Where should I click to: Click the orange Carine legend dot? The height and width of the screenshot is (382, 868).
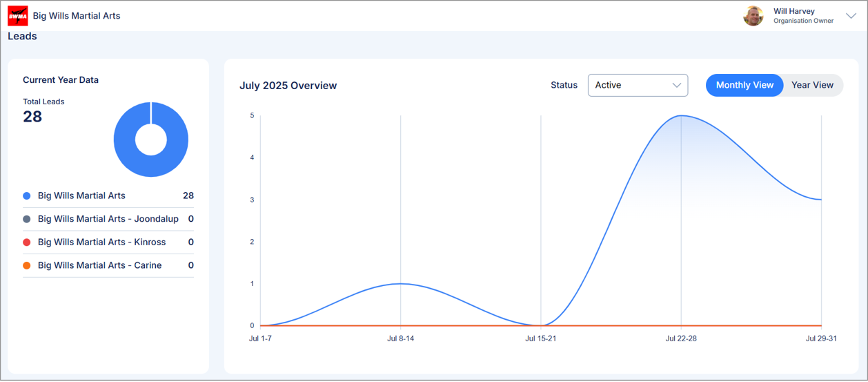pyautogui.click(x=27, y=265)
